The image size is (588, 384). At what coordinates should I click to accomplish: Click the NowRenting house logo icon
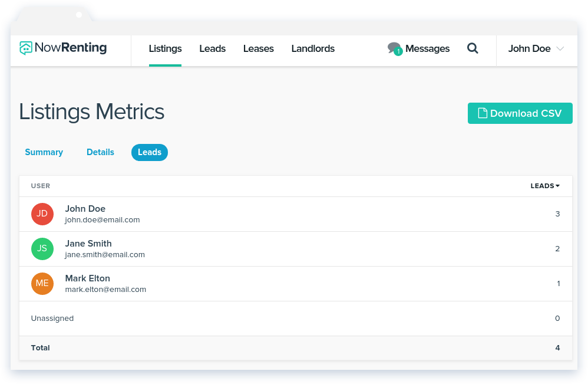pos(26,48)
